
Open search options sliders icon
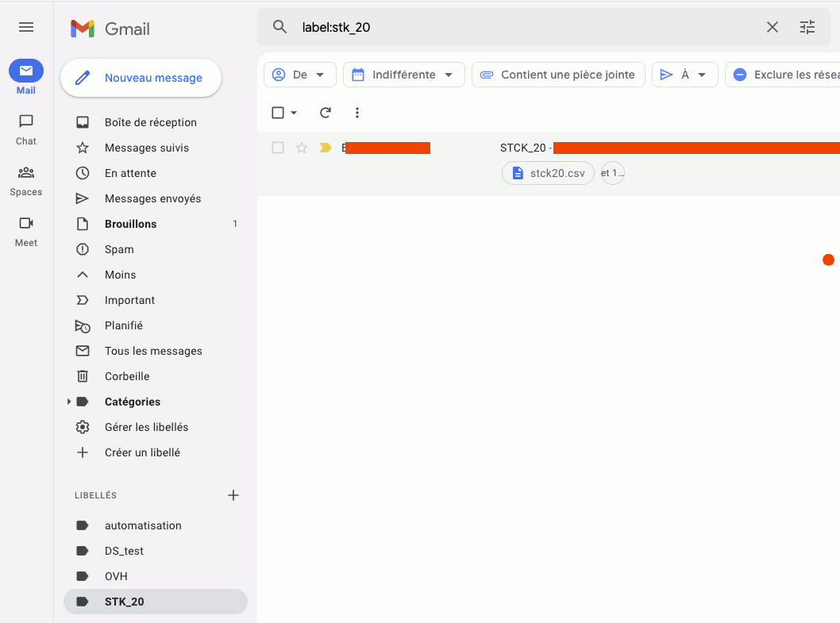point(807,27)
